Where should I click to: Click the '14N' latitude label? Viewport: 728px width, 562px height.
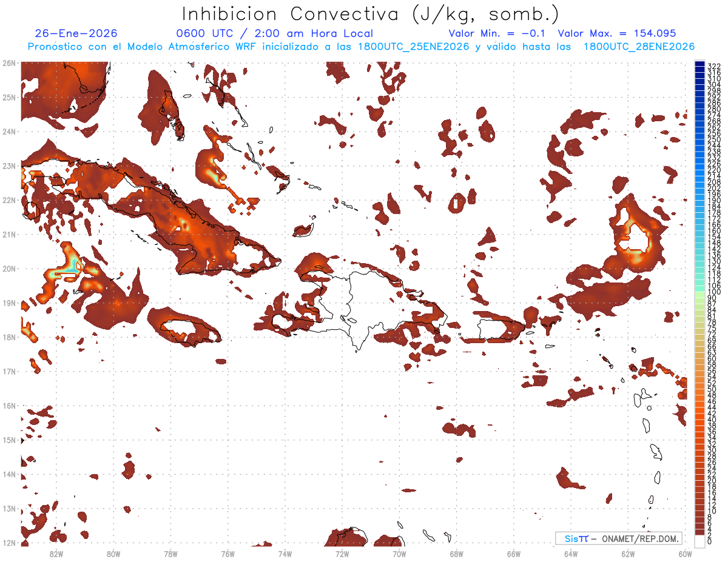[x=9, y=474]
